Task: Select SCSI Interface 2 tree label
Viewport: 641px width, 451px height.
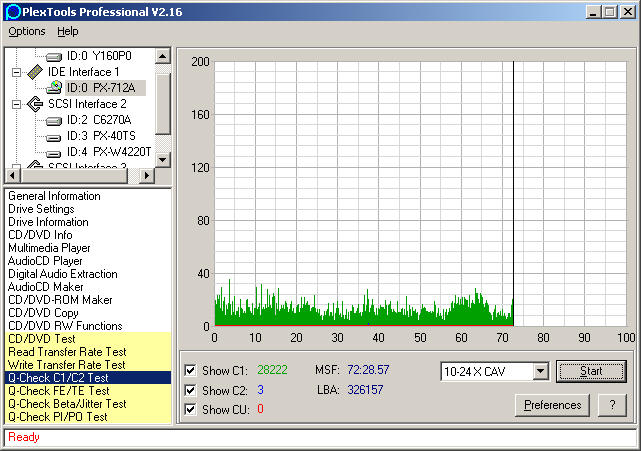Action: (87, 104)
